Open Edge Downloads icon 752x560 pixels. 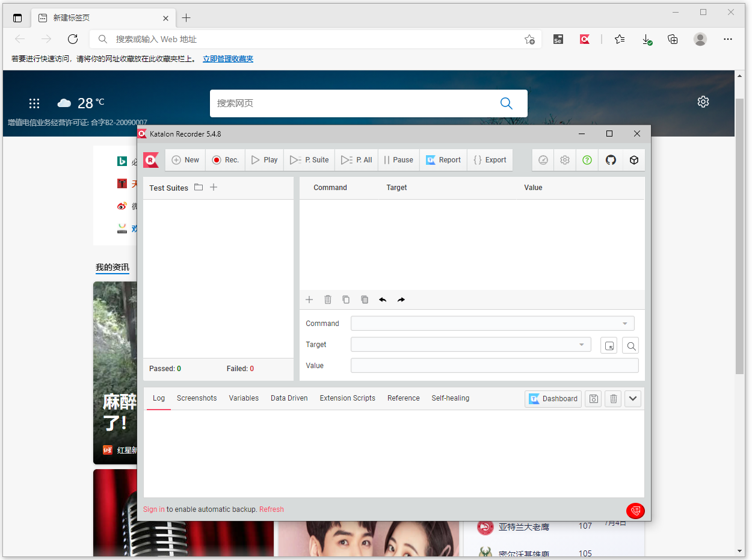click(x=647, y=39)
